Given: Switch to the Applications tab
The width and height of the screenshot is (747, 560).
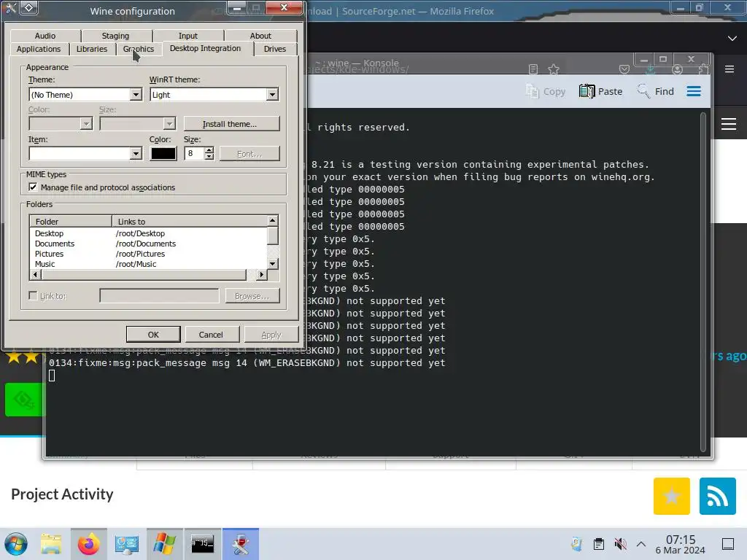Looking at the screenshot, I should point(39,49).
